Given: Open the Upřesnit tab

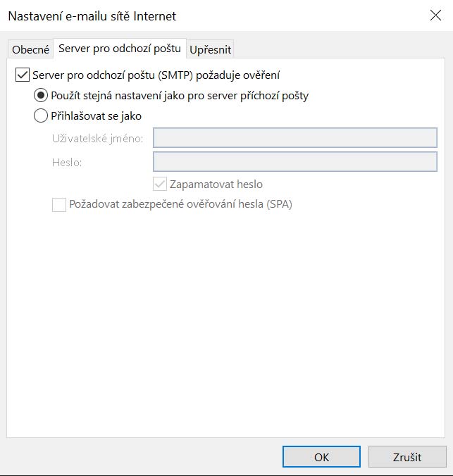Looking at the screenshot, I should click(211, 49).
